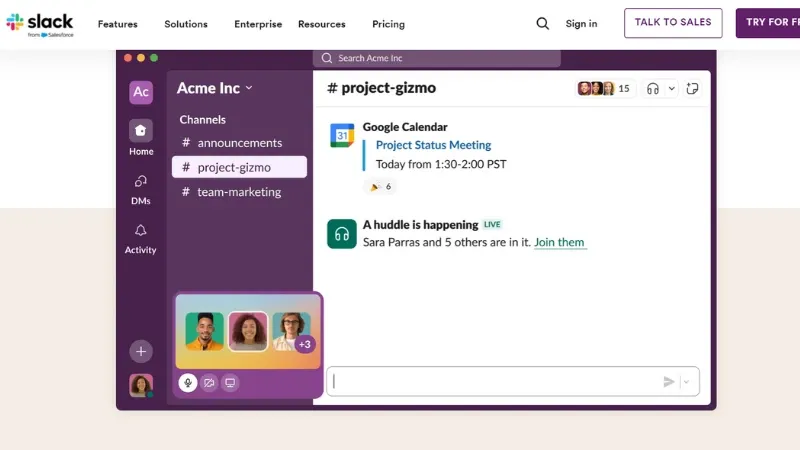800x450 pixels.
Task: Click the 'Today from 1:30-2:00 PST' text
Action: (x=441, y=164)
